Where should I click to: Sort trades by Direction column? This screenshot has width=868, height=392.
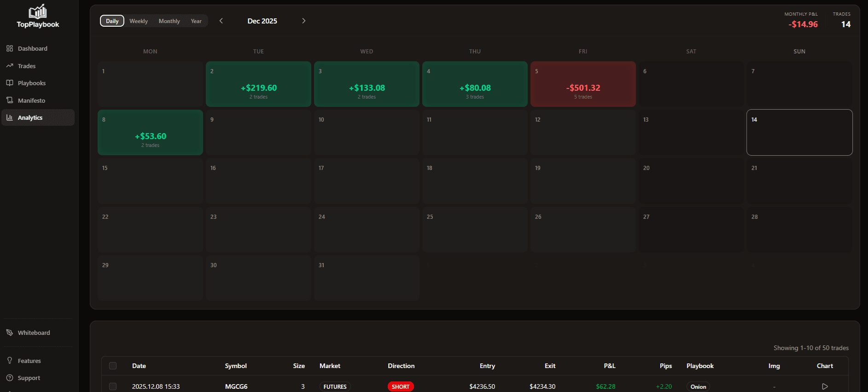[401, 366]
